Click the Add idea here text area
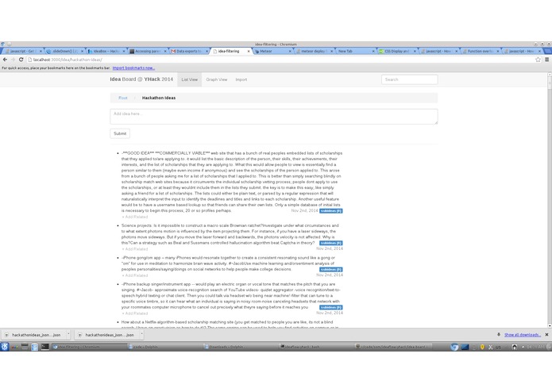The width and height of the screenshot is (552, 392). click(273, 117)
